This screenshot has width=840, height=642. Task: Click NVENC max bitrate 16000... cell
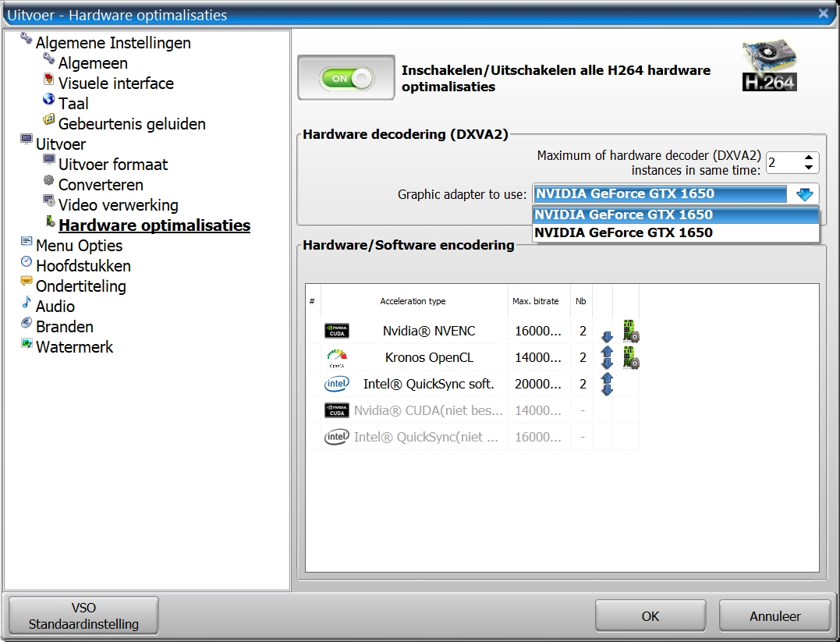(538, 332)
